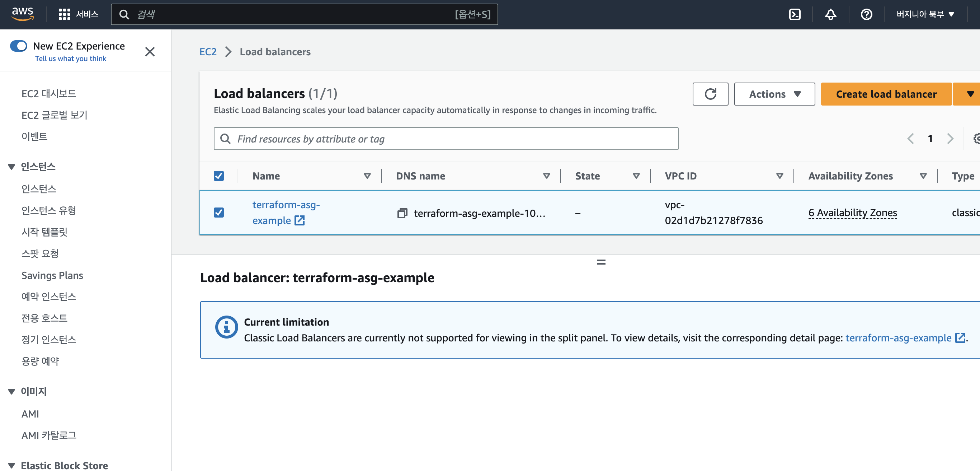Open 정기 인스턴스 in sidebar
Screen dimensions: 980x471
49,340
